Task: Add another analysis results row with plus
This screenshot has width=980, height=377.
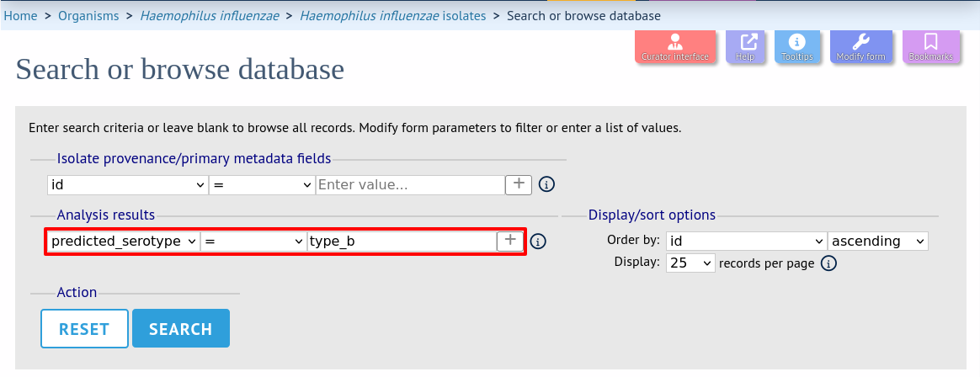Action: coord(510,241)
